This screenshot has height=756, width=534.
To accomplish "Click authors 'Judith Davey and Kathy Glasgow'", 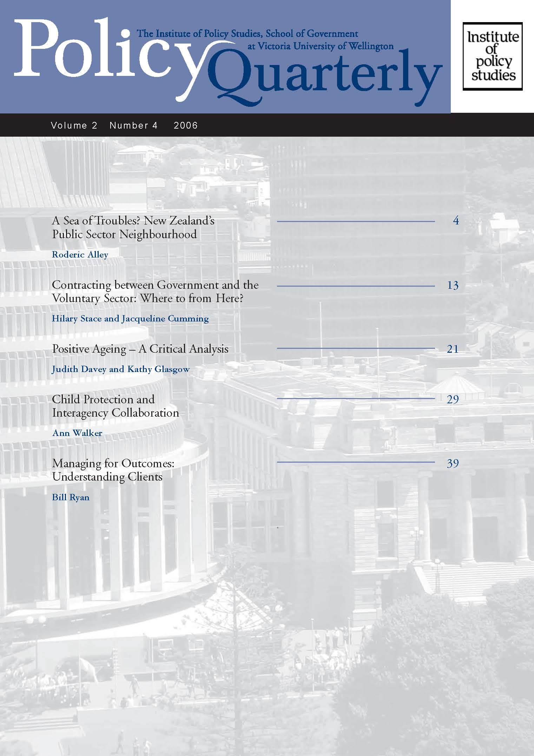I will point(121,369).
